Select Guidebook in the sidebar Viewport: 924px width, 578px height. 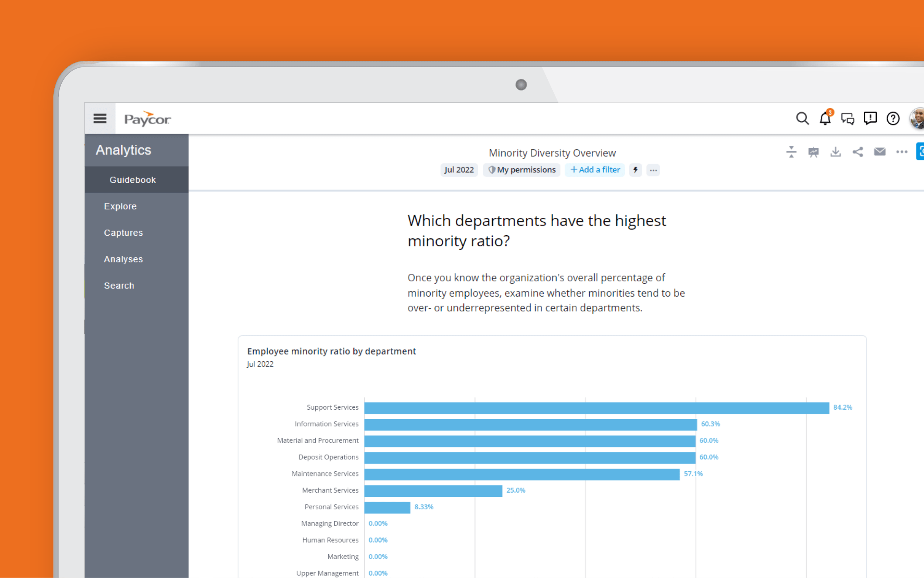[136, 179]
